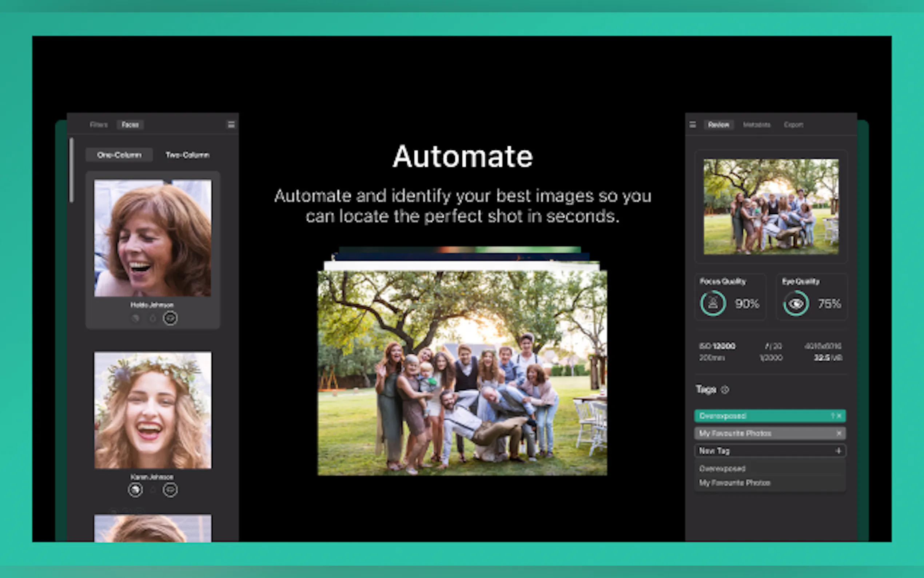The height and width of the screenshot is (578, 924).
Task: Switch the face list to One-Column layout
Action: click(x=119, y=155)
